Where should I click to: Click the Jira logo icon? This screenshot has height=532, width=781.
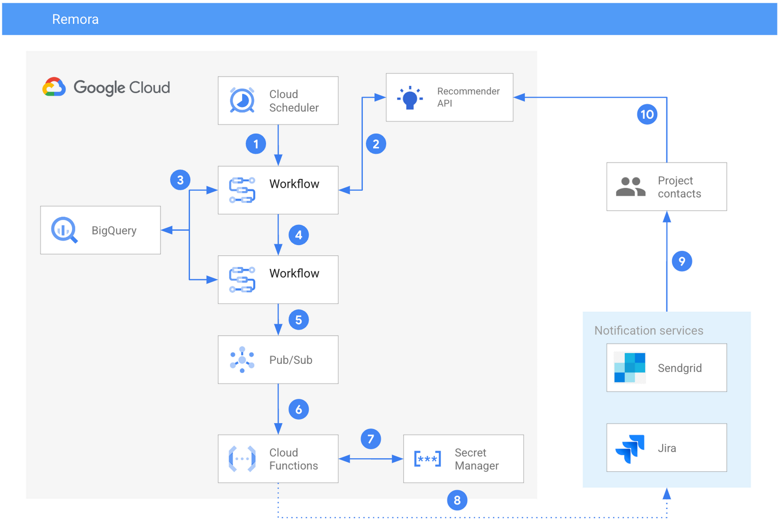coord(630,449)
